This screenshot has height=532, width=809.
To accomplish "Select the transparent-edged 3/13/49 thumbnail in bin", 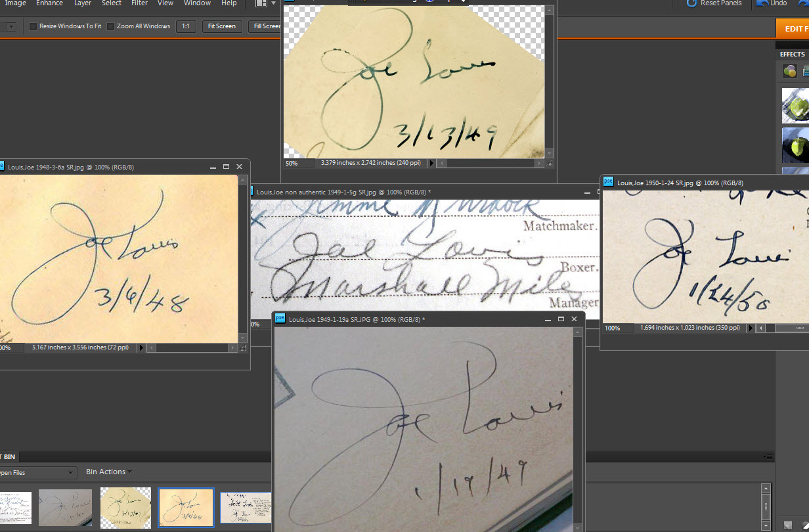I will [125, 508].
